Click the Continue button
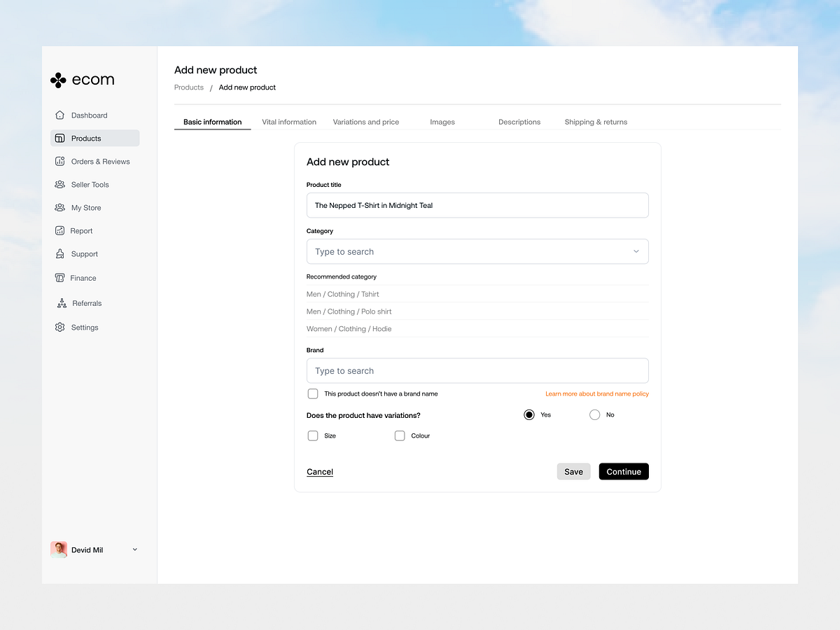The width and height of the screenshot is (840, 630). point(624,471)
